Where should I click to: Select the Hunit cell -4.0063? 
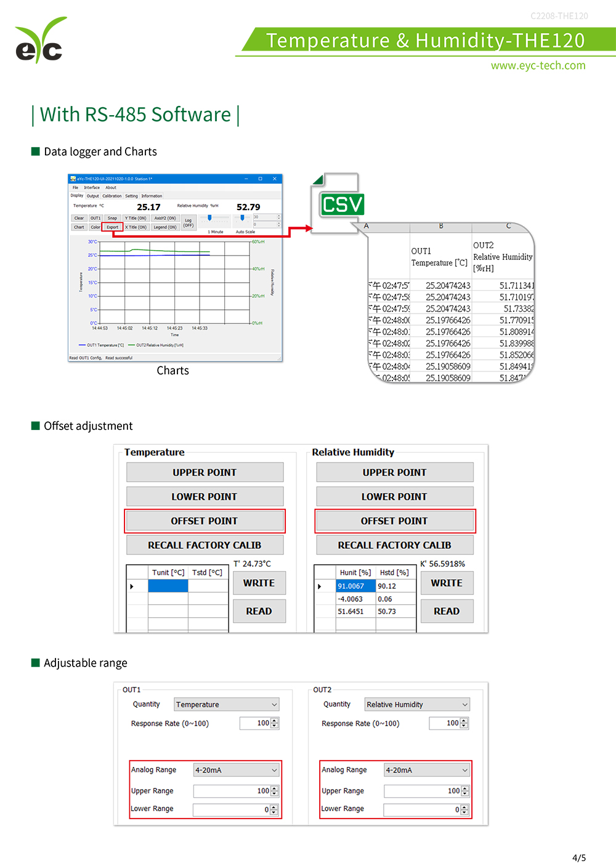click(x=355, y=599)
